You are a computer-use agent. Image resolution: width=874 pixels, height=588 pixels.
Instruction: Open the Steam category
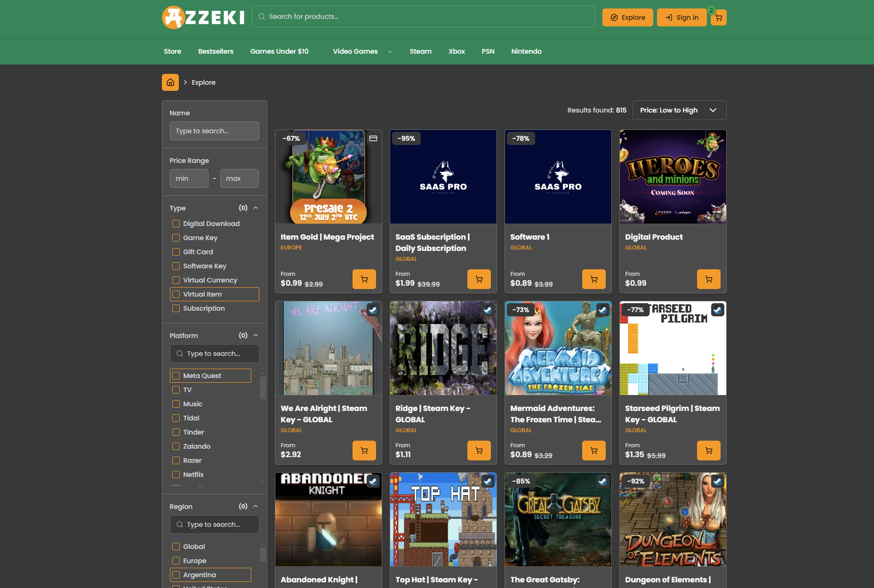(420, 51)
